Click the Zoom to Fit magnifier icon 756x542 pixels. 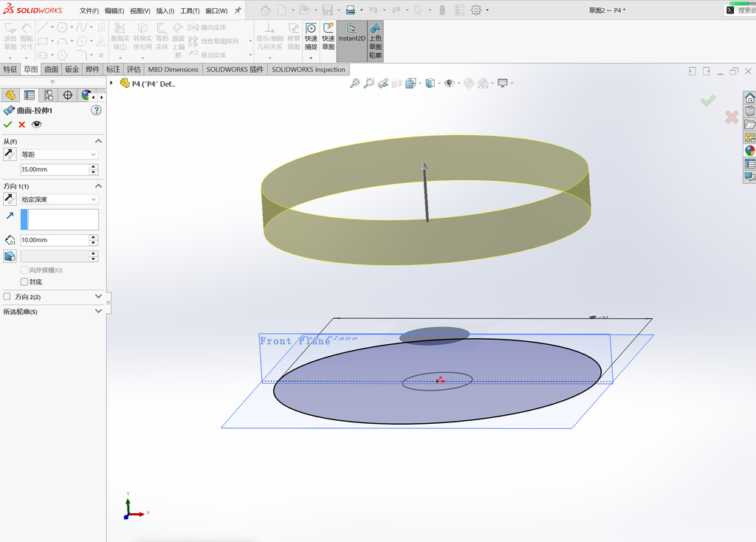pyautogui.click(x=355, y=83)
